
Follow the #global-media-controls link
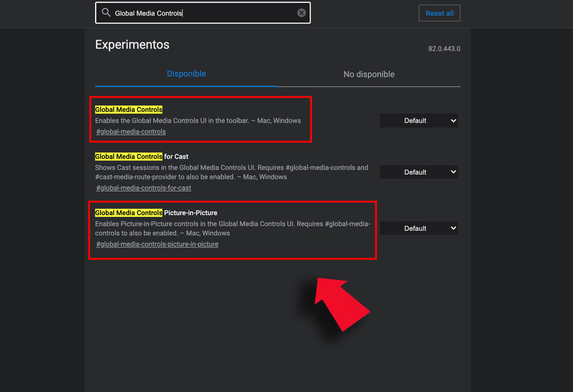[x=131, y=132]
